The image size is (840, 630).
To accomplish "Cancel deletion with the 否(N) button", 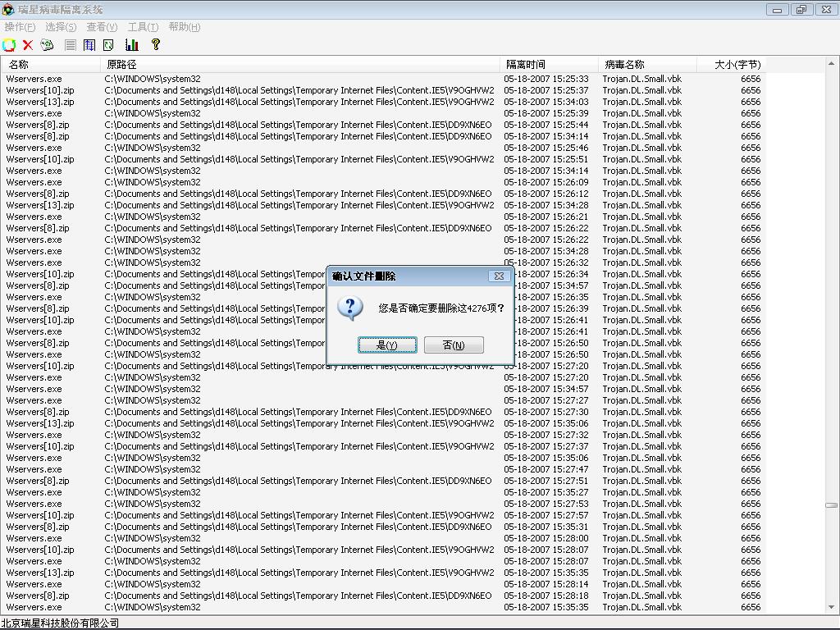I will (454, 345).
